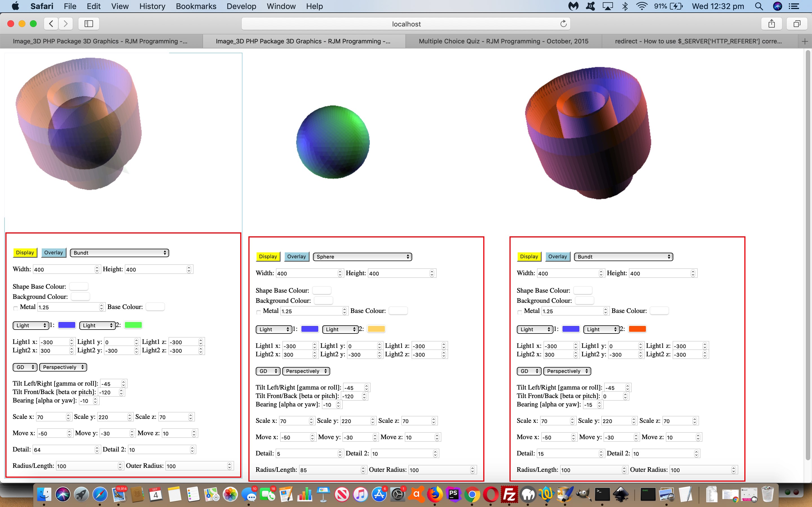812x507 pixels.
Task: Open the Share toolbar icon
Action: tap(771, 23)
